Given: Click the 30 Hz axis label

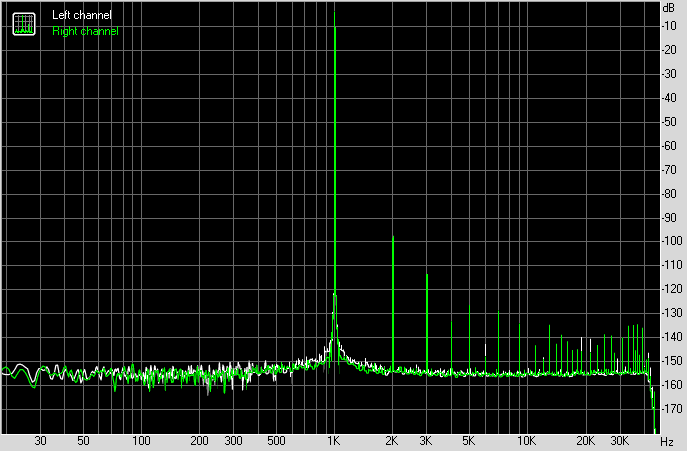Looking at the screenshot, I should tap(40, 441).
